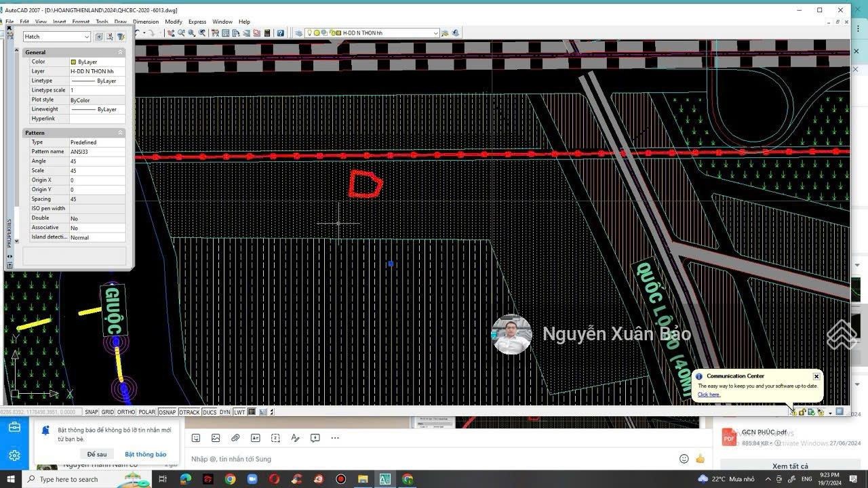Screen dimensions: 868x488
Task: Open the Express menu
Action: click(x=197, y=22)
